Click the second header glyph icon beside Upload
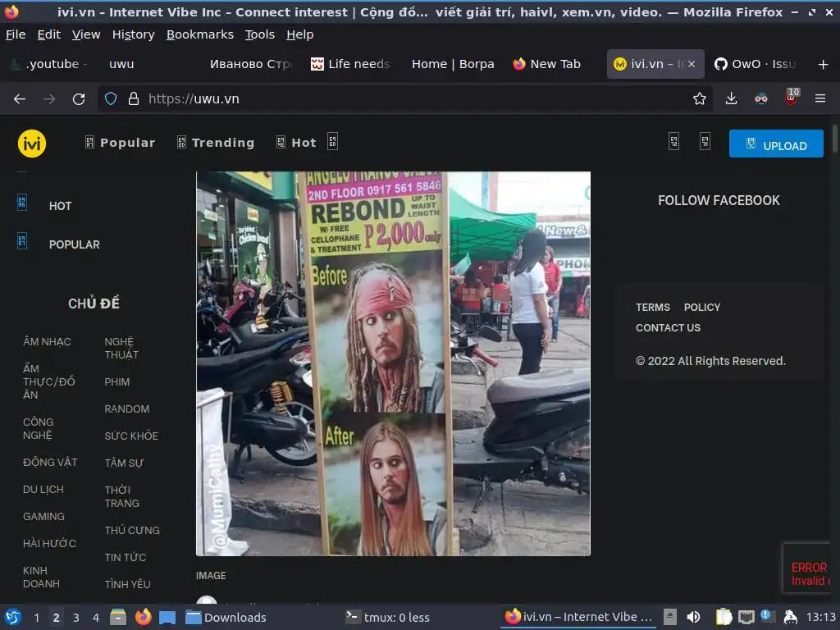The height and width of the screenshot is (630, 840). click(705, 141)
